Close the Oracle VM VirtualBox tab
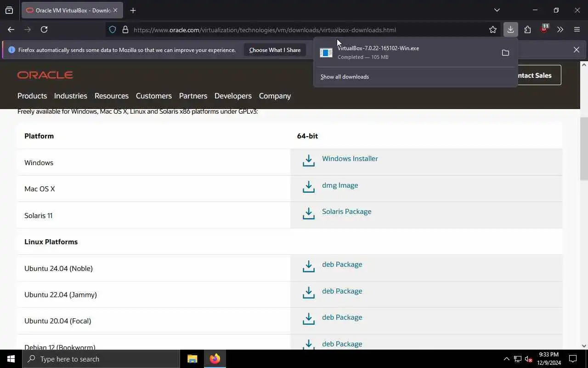Screen dimensions: 588x368 pos(115,10)
